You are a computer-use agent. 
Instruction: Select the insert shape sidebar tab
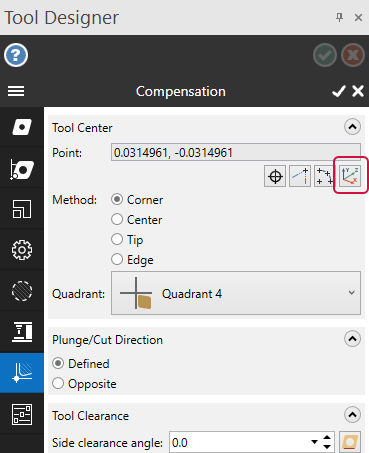22,127
